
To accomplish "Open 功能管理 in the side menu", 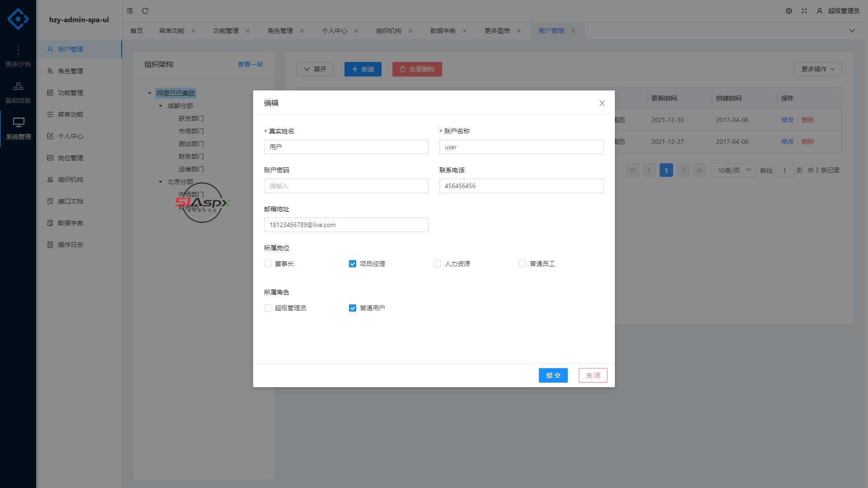I will point(79,93).
